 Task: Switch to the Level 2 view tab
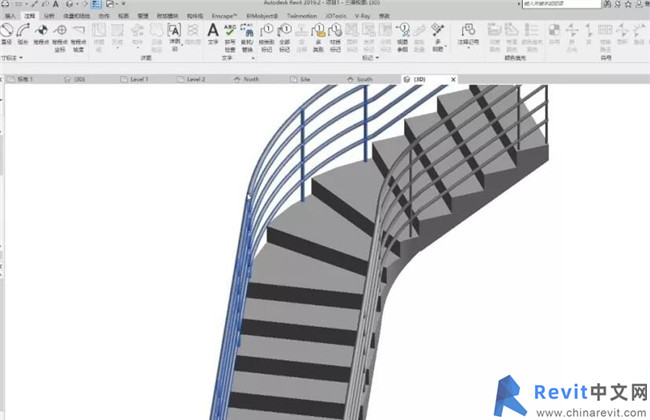(192, 79)
